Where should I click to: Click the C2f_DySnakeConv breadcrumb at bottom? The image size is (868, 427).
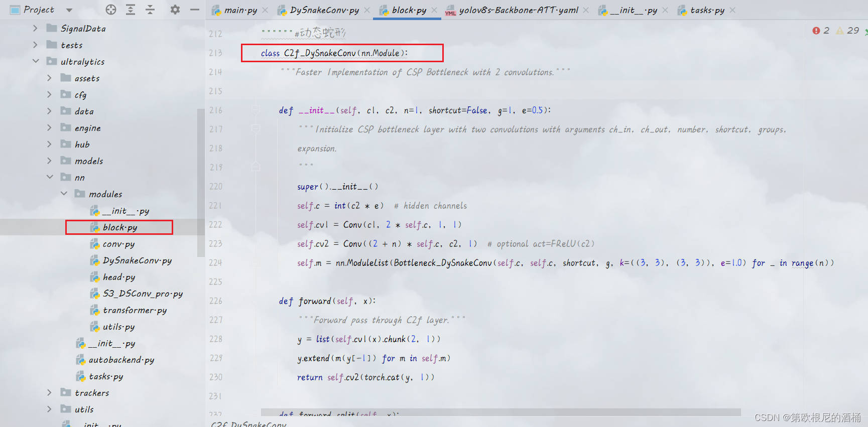[x=249, y=424]
